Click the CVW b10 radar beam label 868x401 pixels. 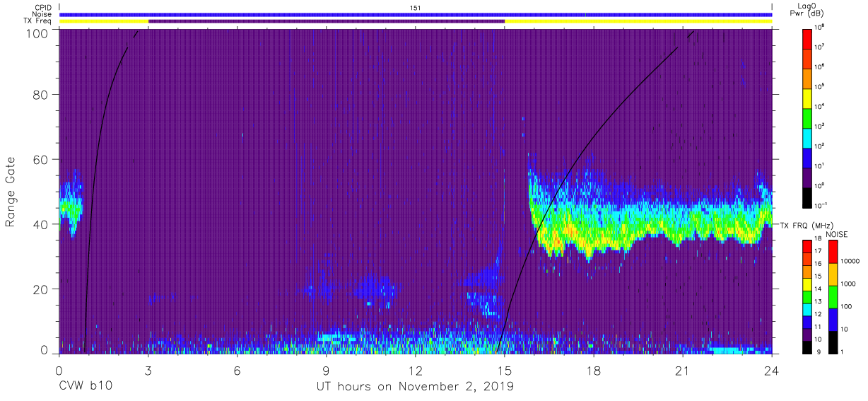coord(85,387)
